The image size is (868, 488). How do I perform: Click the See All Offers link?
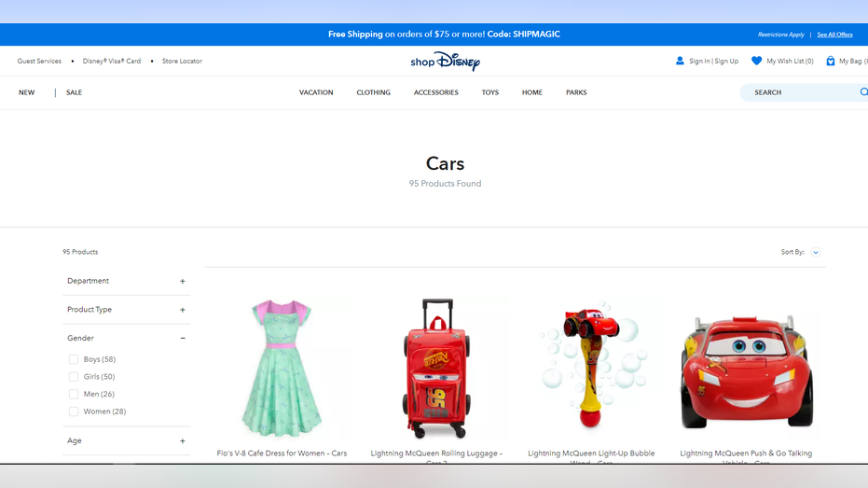point(834,35)
